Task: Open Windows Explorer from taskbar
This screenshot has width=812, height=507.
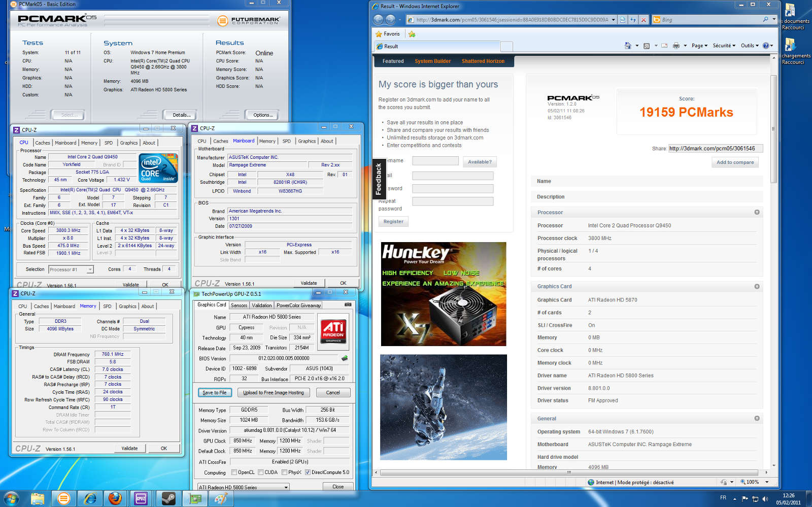Action: [x=38, y=498]
